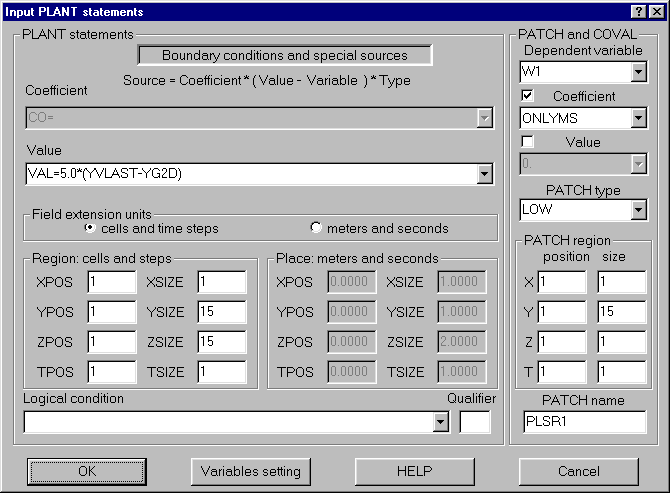670x493 pixels.
Task: Click the TSIZE field in Region cells
Action: (x=222, y=372)
